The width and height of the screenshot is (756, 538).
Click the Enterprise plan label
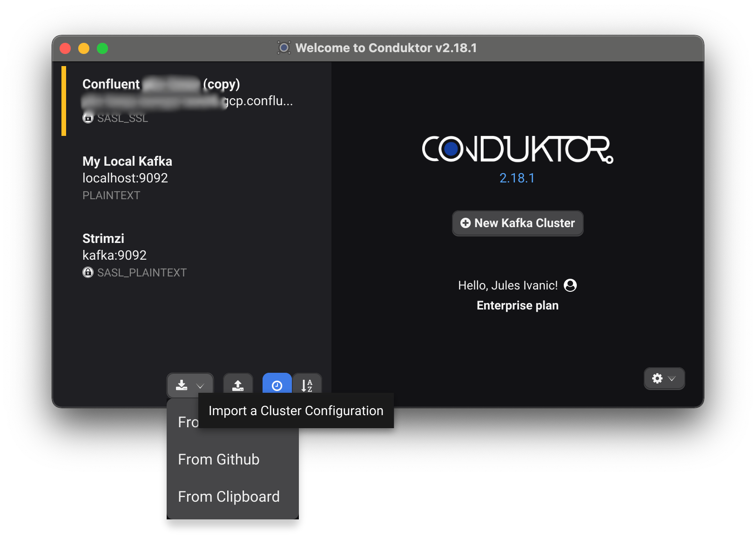518,306
